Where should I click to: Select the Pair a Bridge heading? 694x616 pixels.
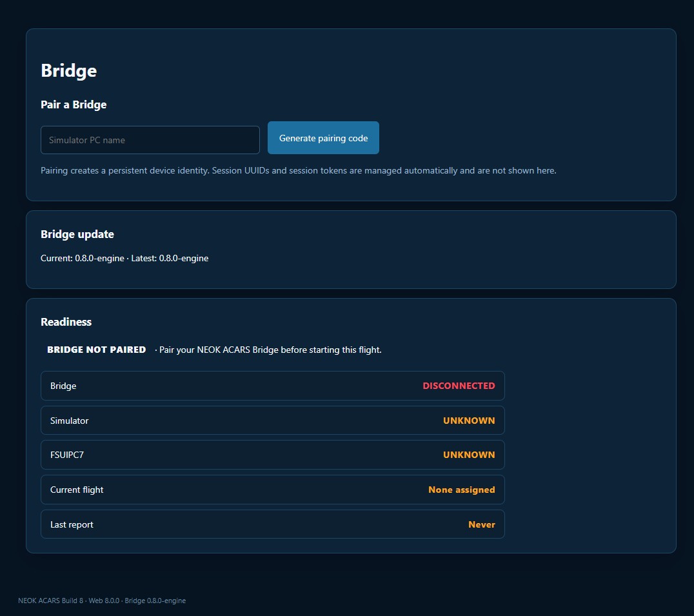click(x=74, y=104)
